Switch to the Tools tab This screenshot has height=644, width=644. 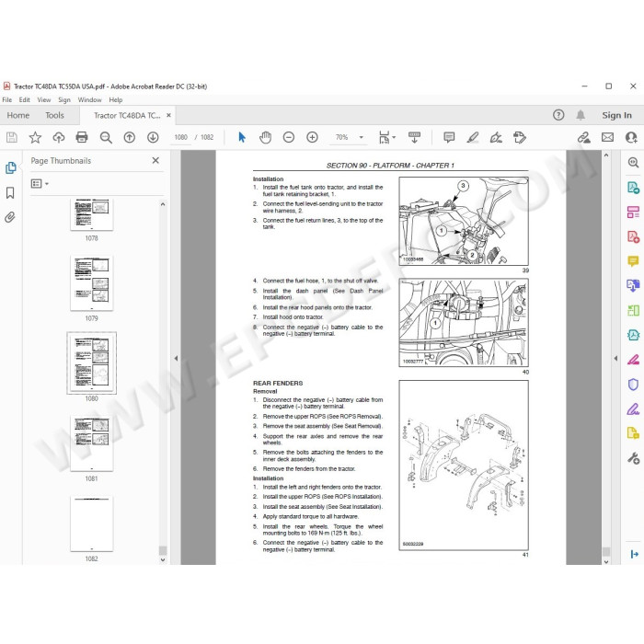click(54, 115)
